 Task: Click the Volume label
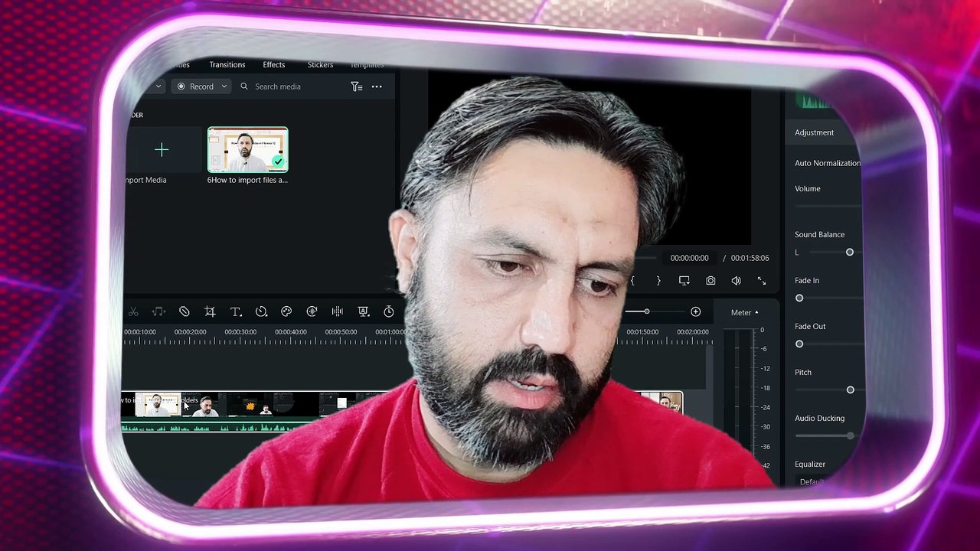tap(807, 188)
